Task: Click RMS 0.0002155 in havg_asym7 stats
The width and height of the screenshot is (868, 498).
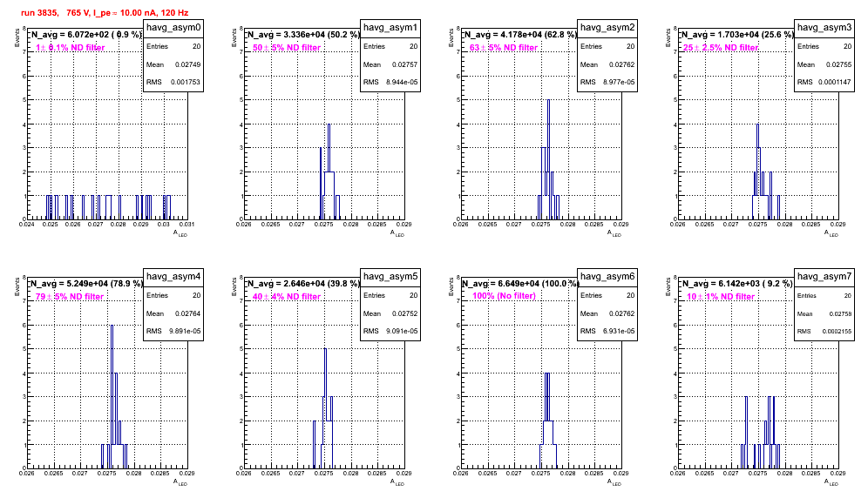Action: (824, 332)
